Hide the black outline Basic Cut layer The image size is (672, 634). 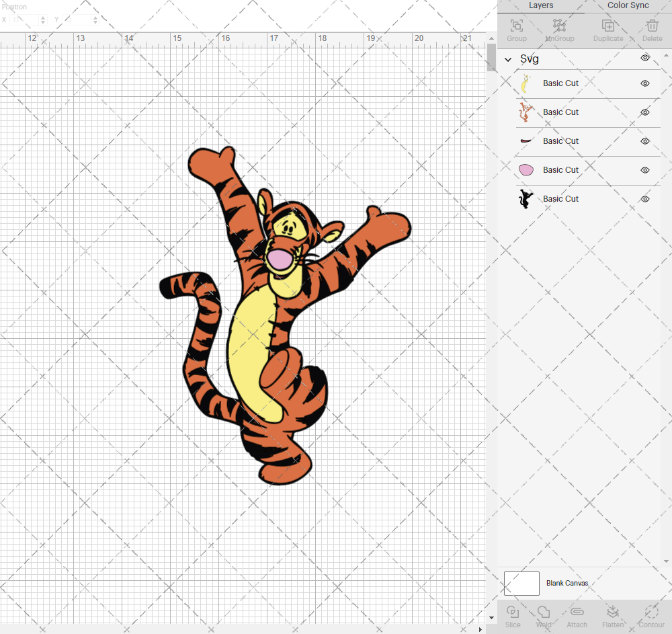point(645,199)
